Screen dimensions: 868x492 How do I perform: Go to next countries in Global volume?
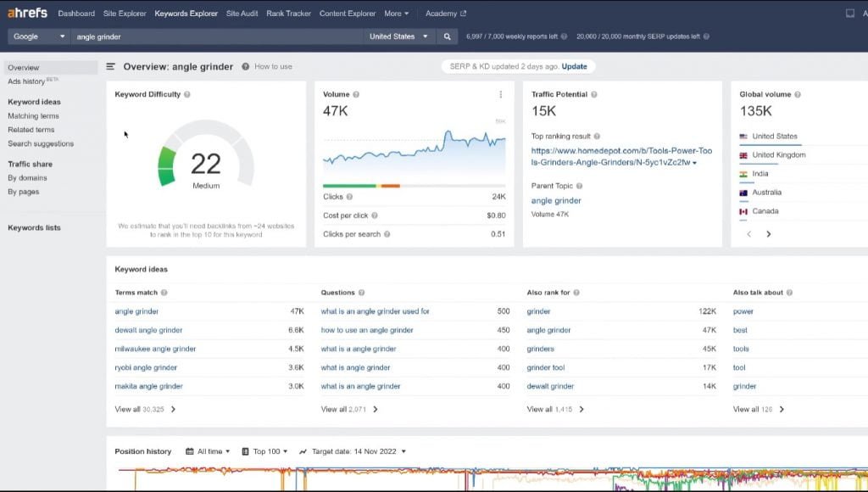click(768, 234)
